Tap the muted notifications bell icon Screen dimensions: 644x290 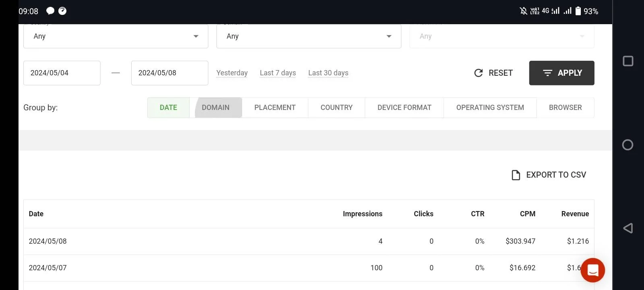coord(523,11)
